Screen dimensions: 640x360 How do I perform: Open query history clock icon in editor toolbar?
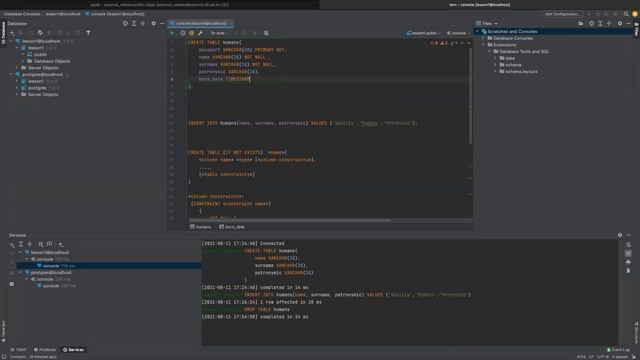[x=182, y=33]
